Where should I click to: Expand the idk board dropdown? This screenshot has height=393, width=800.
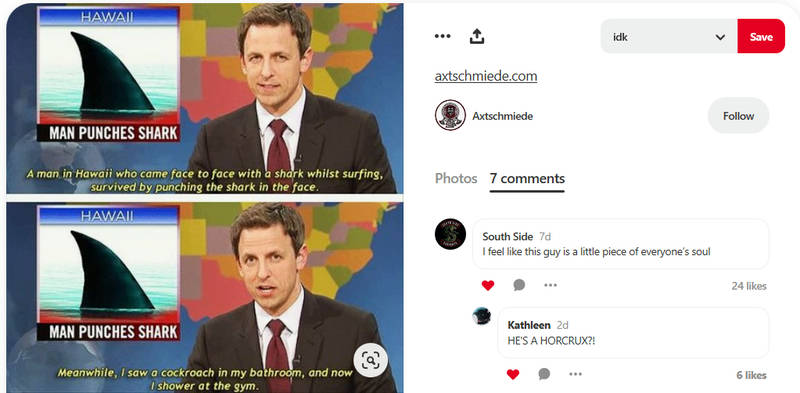[x=669, y=36]
